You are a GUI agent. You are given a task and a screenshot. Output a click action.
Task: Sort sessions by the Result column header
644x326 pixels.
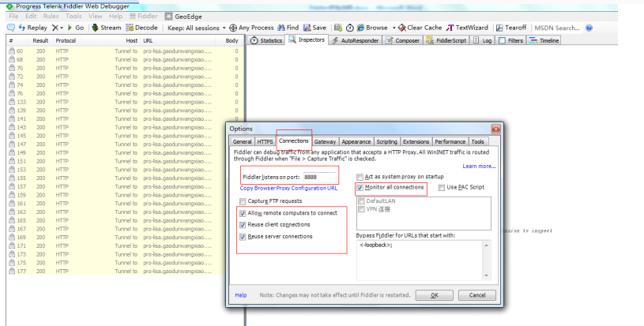click(40, 40)
